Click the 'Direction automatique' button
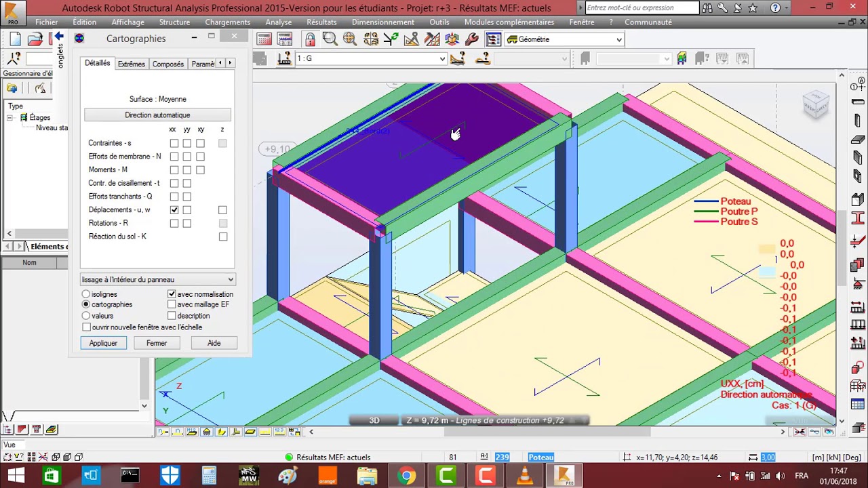Viewport: 868px width, 488px height. (x=157, y=115)
